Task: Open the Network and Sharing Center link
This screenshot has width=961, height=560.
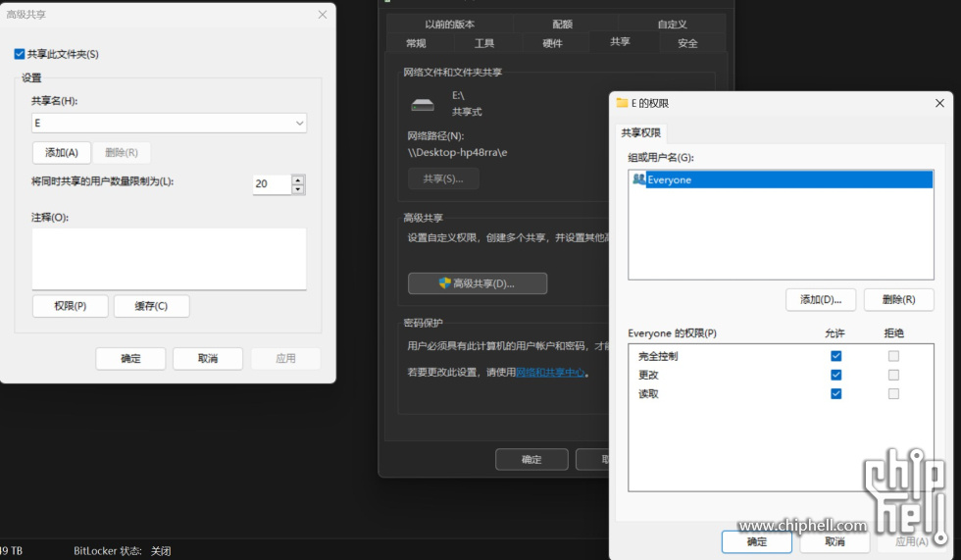Action: tap(550, 373)
